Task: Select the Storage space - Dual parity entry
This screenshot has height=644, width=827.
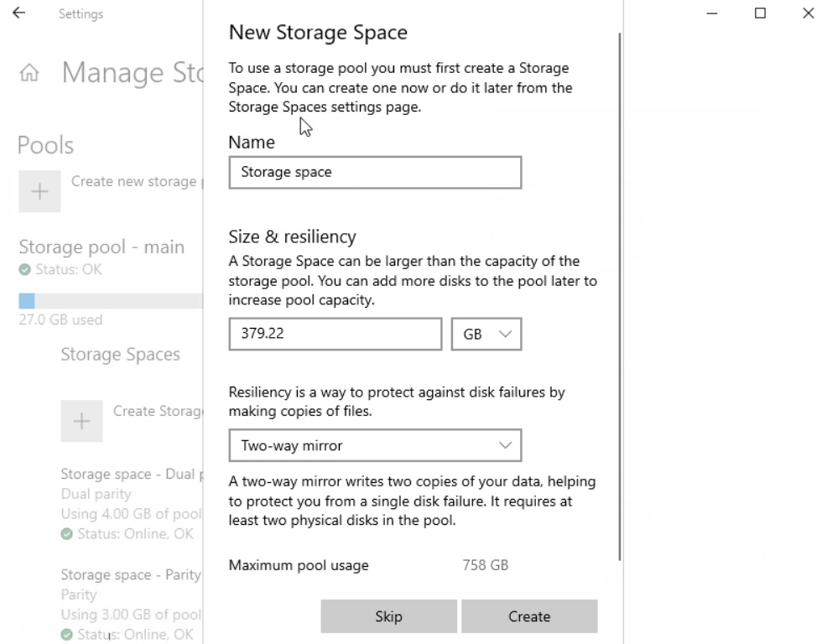Action: pyautogui.click(x=126, y=474)
